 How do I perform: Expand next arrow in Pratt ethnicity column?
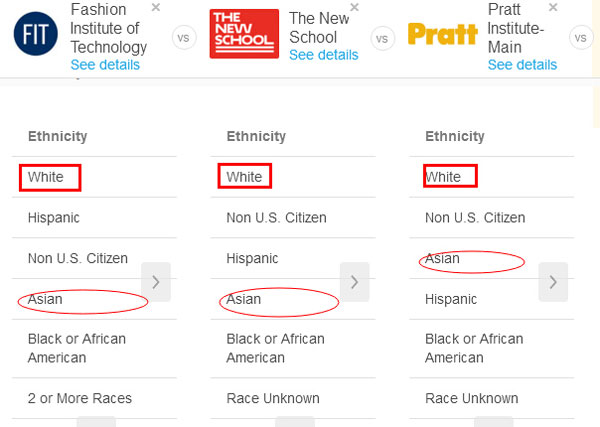point(553,282)
